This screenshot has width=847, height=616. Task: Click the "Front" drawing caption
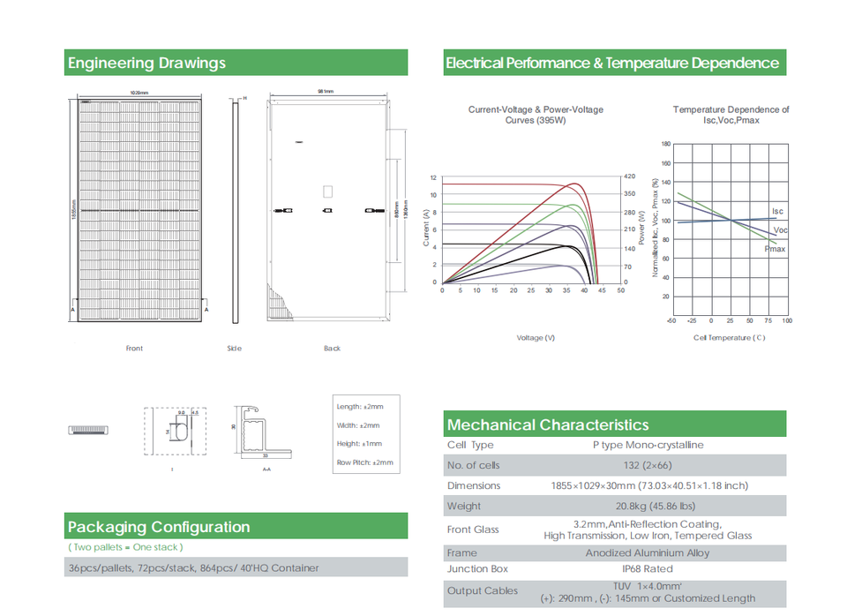point(134,349)
